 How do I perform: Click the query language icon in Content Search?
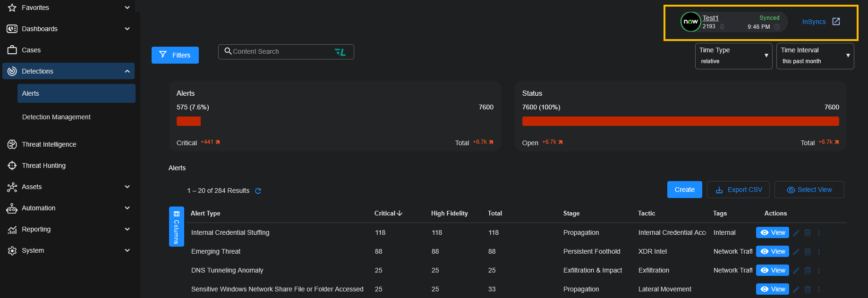340,52
